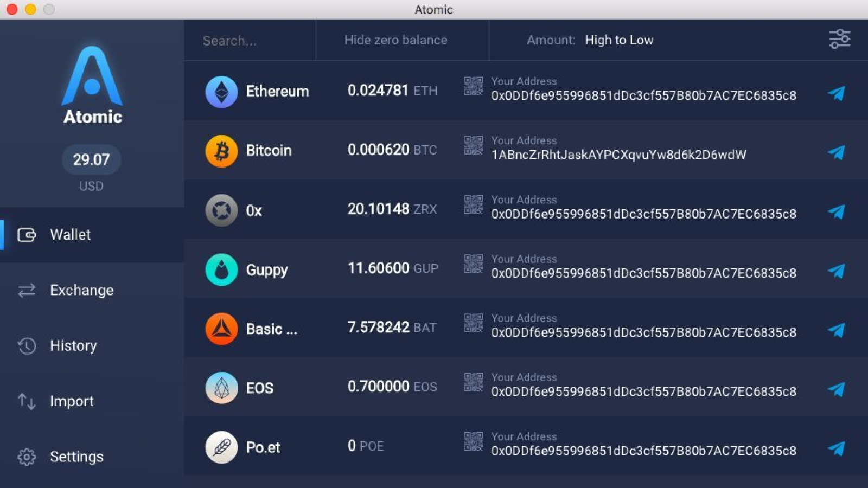This screenshot has width=868, height=488.
Task: Click the 0.700000 EOS amount
Action: 392,387
